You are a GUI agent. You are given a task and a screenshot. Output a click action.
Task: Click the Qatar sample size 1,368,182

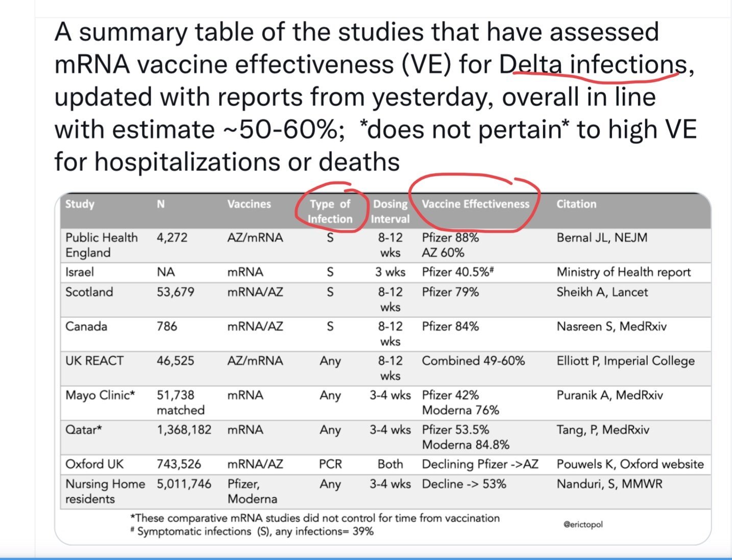point(184,430)
